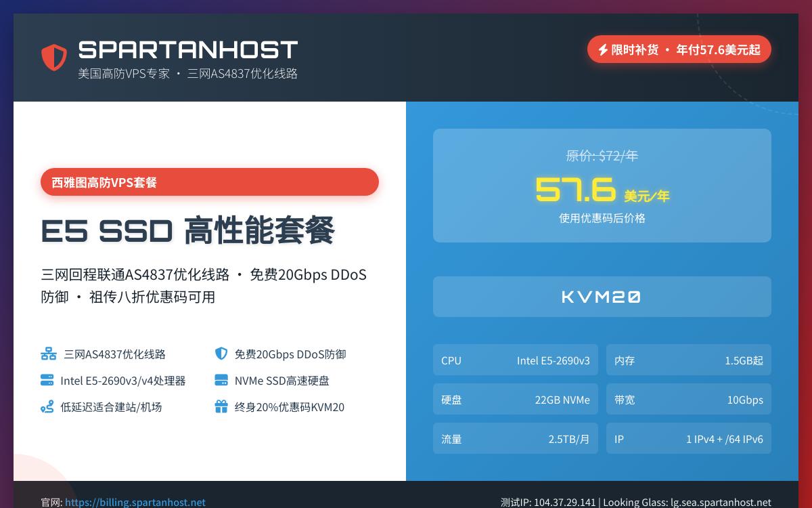Click the SPARTANHOST brand title
Image resolution: width=812 pixels, height=508 pixels.
188,49
